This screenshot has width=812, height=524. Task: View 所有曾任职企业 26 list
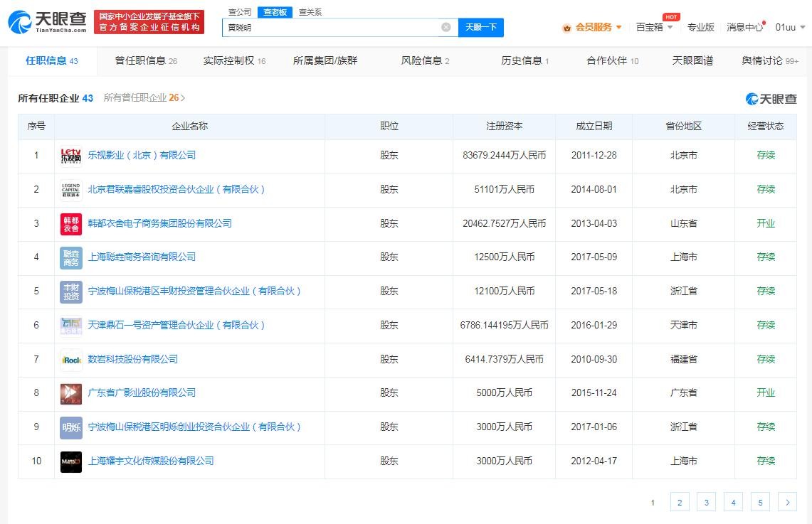[144, 98]
